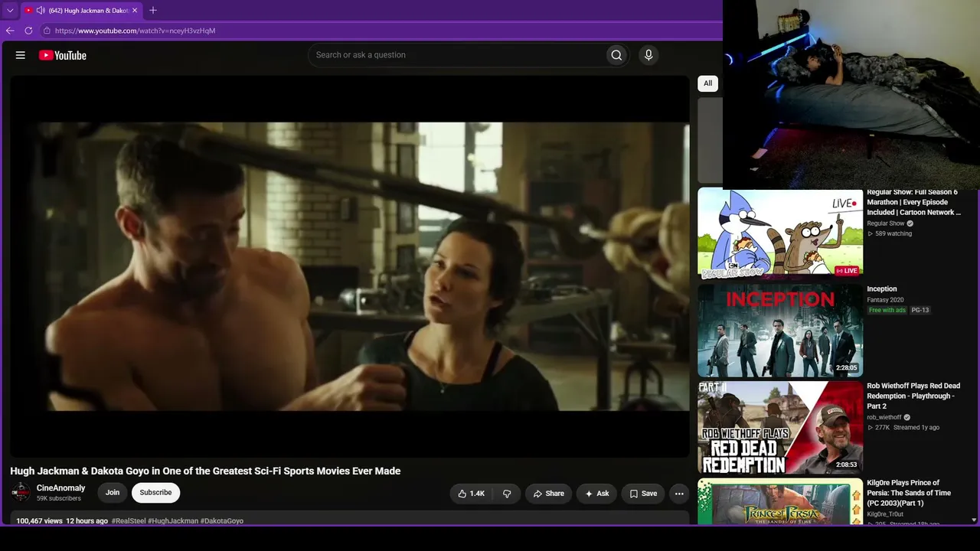Image resolution: width=980 pixels, height=551 pixels.
Task: Share this video
Action: click(548, 494)
